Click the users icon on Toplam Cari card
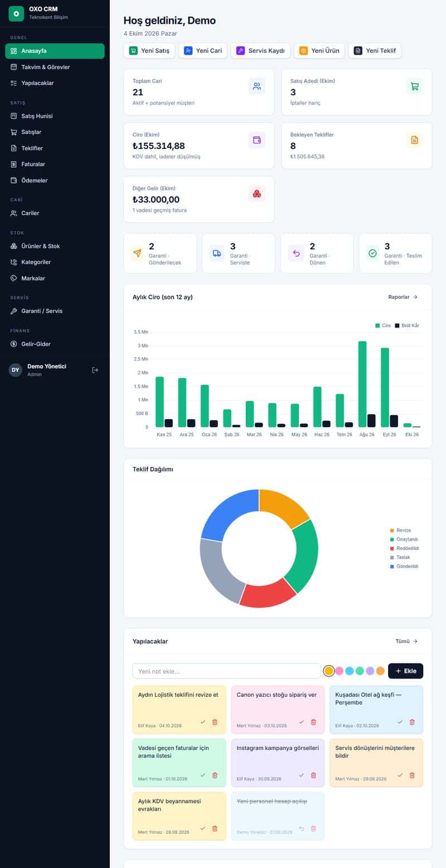Screen dimensions: 446x868 pyautogui.click(x=257, y=86)
